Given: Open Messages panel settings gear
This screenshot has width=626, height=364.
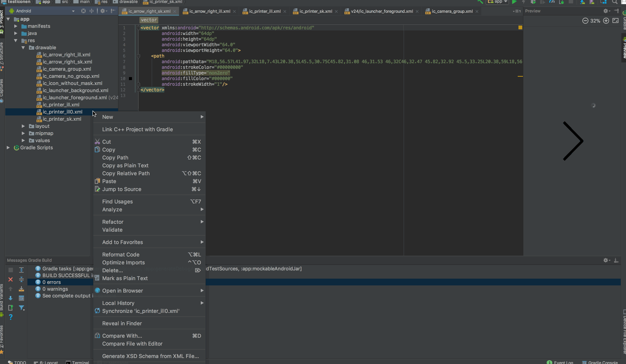Looking at the screenshot, I should (606, 260).
